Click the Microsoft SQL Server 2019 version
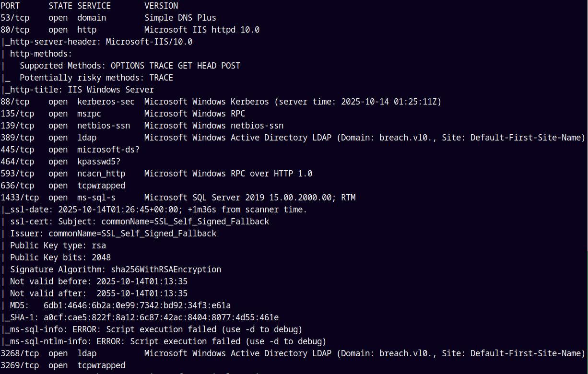 [249, 198]
